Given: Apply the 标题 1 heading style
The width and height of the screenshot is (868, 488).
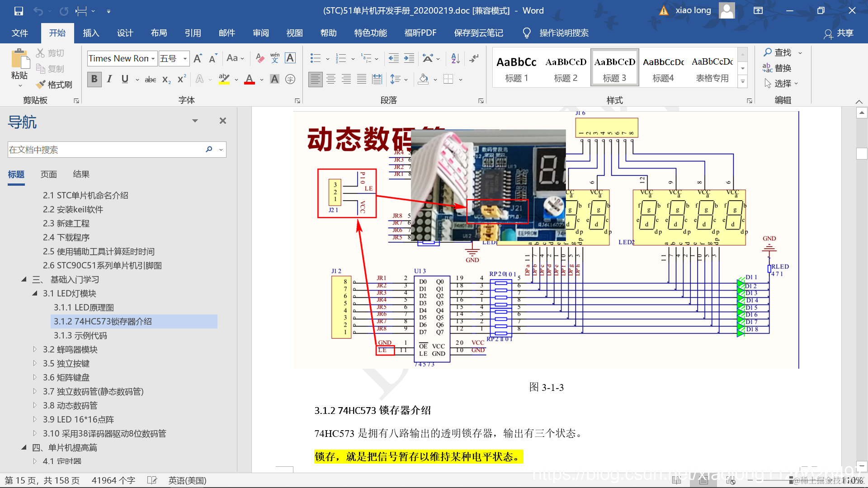Looking at the screenshot, I should (x=516, y=68).
